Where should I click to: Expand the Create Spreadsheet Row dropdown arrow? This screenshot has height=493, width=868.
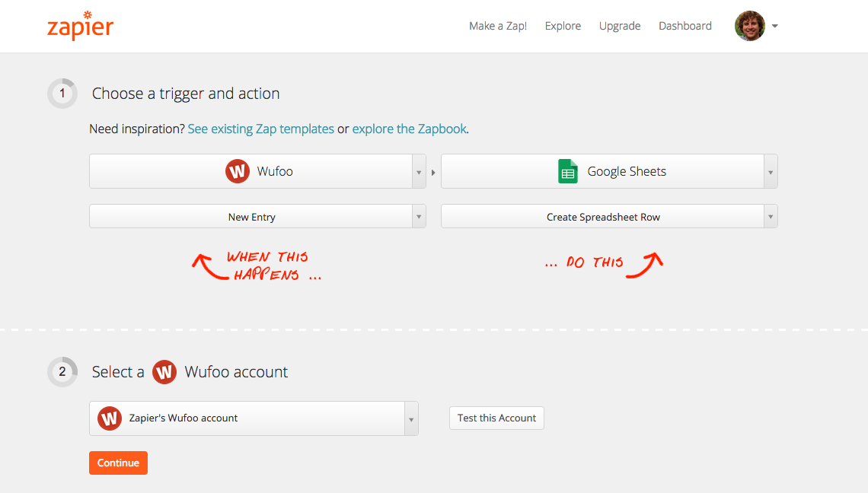pyautogui.click(x=771, y=217)
